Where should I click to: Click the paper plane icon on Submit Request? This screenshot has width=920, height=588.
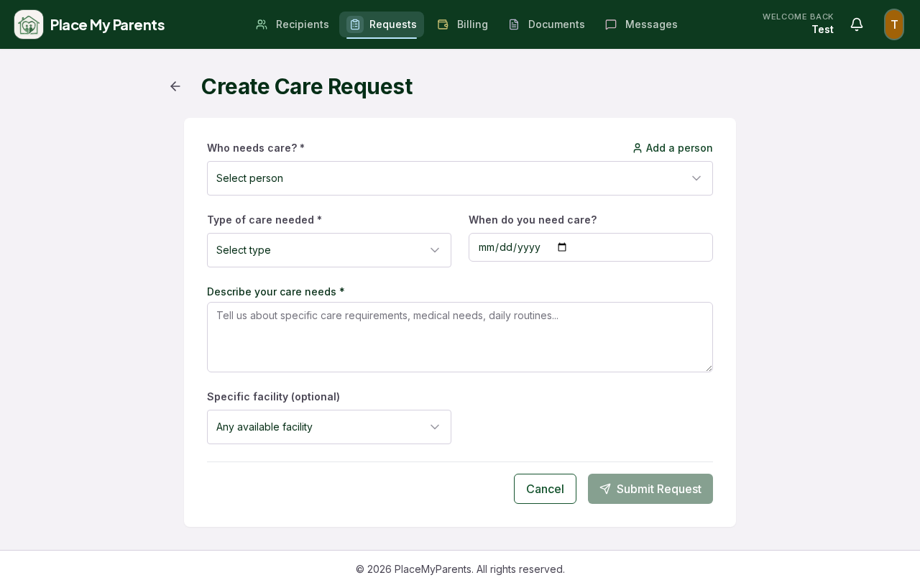[605, 489]
